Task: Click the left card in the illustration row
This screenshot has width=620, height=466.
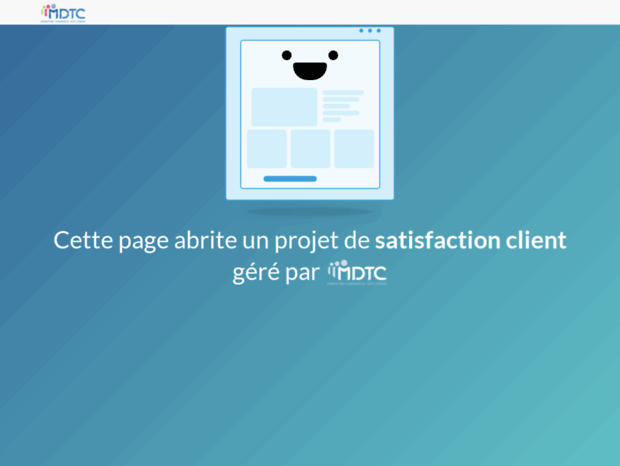Action: point(266,148)
